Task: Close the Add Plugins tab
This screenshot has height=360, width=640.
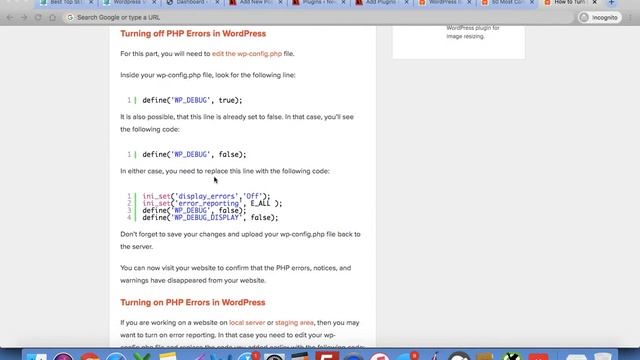Action: tap(406, 3)
